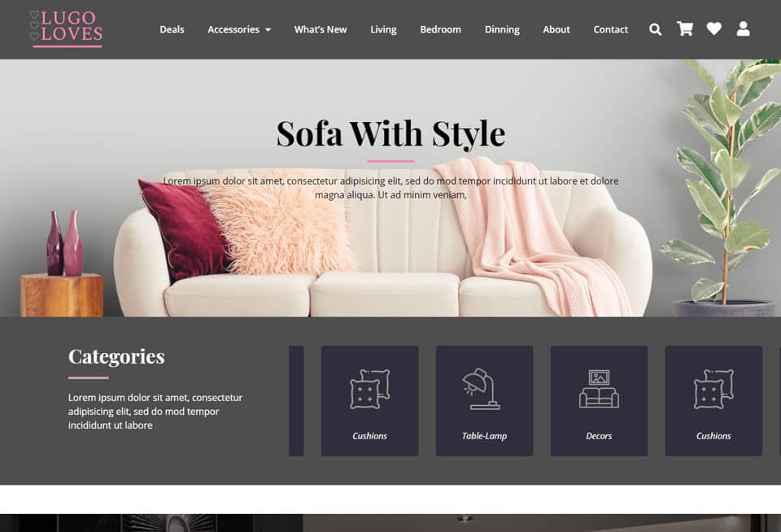Visit the Dinning section
Screen dimensions: 781x532
point(502,29)
